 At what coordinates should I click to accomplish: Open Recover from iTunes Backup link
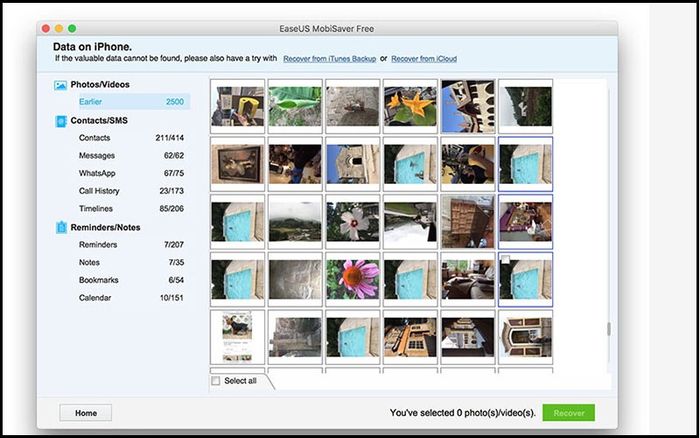click(329, 59)
